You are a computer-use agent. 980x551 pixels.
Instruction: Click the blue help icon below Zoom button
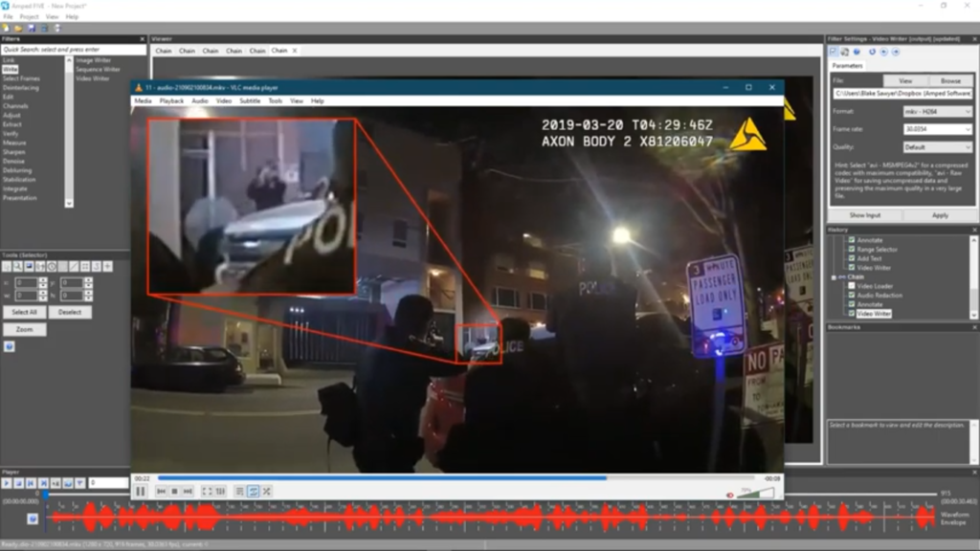click(x=9, y=346)
